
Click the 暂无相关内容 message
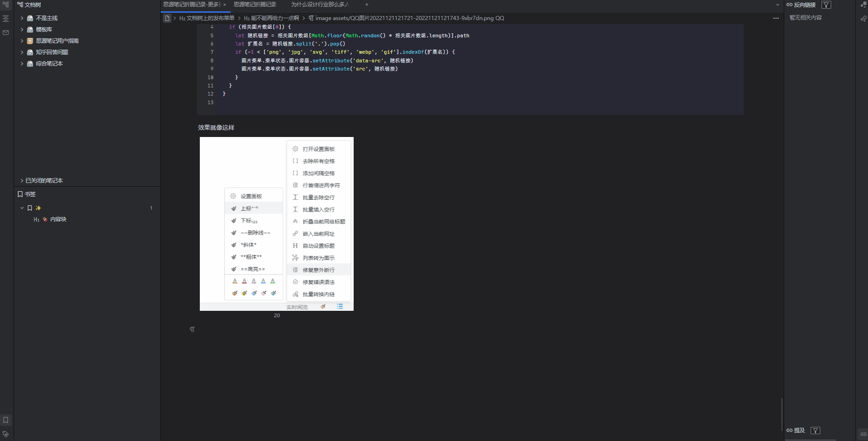[x=806, y=18]
